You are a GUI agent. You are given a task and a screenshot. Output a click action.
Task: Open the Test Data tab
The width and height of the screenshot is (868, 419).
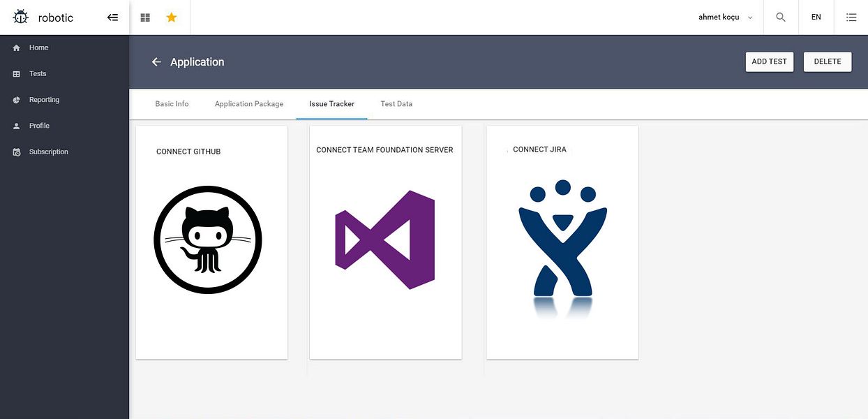396,104
